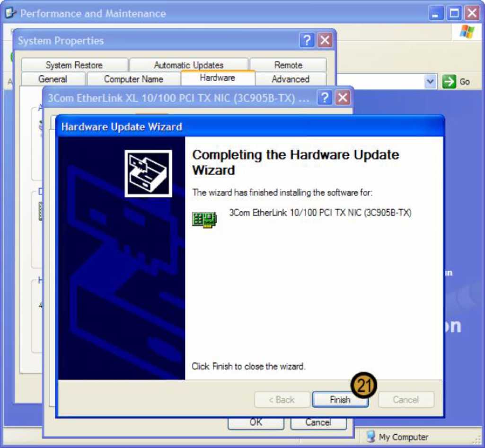The height and width of the screenshot is (448, 485).
Task: Click the hardware wizard computer-case icon
Action: tap(149, 173)
